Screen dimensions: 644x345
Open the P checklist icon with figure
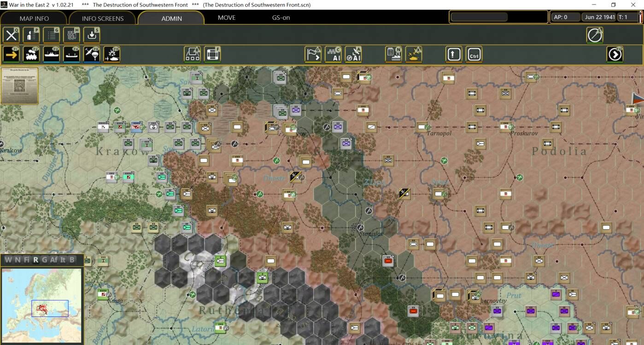coord(31,35)
